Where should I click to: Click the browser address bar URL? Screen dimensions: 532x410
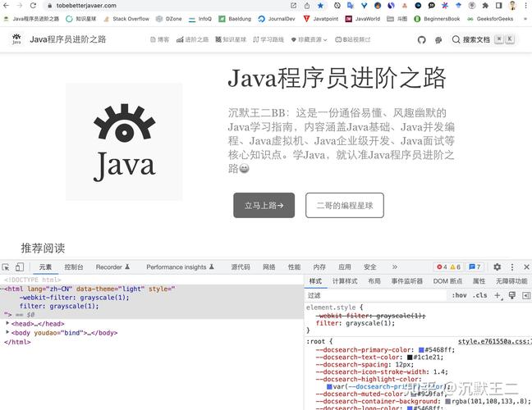(x=86, y=6)
